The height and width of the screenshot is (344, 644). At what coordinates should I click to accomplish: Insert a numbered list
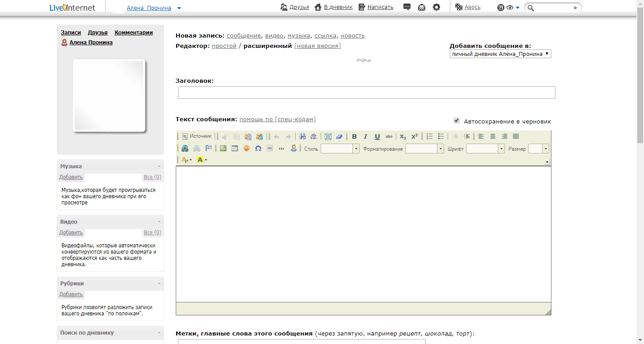(x=430, y=136)
